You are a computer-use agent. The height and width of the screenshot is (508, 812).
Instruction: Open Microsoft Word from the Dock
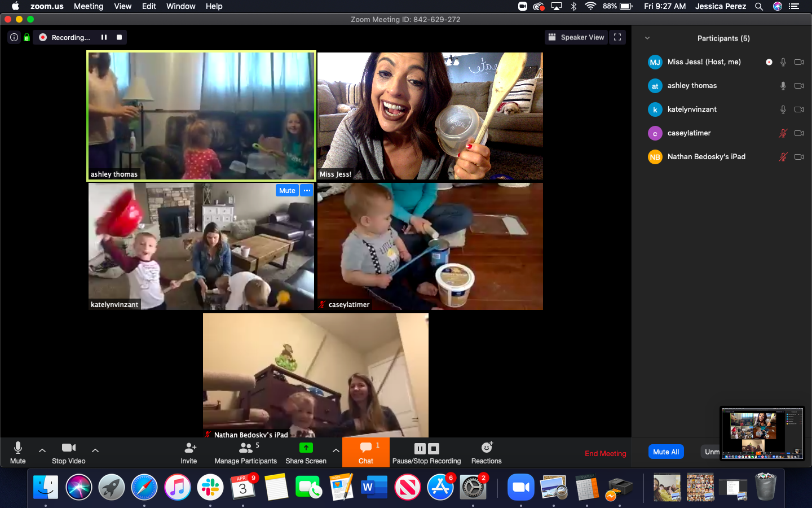coord(374,487)
